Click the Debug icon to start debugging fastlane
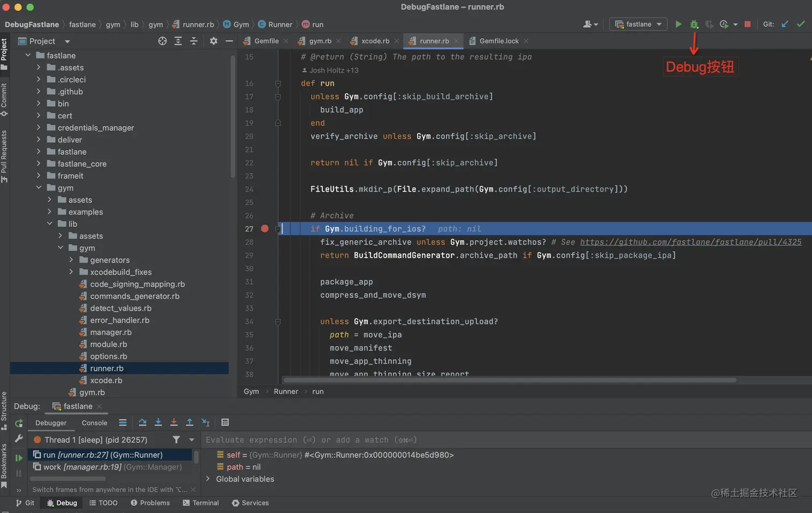This screenshot has width=812, height=513. pos(694,24)
